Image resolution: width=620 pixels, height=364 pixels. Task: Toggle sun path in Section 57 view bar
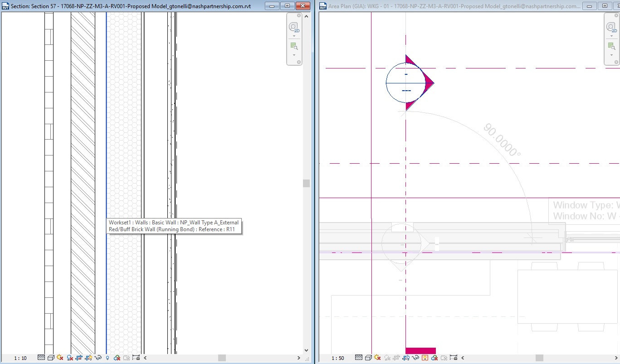coord(60,358)
